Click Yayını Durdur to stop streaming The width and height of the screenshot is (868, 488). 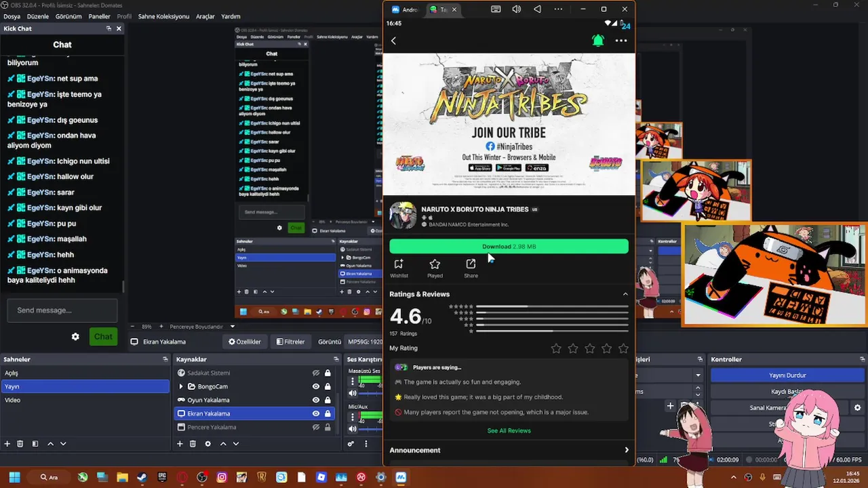click(787, 375)
